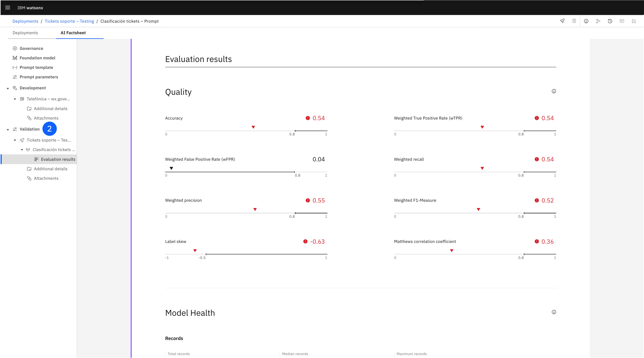Viewport: 644px width, 358px height.
Task: Open Tickets soporte – Testing breadcrumb link
Action: [69, 21]
